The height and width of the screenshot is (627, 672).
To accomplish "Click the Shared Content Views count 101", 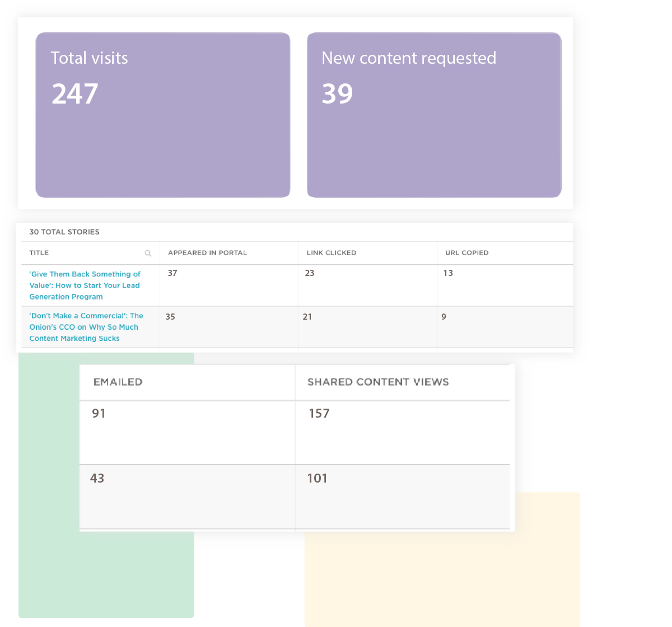I will coord(317,479).
